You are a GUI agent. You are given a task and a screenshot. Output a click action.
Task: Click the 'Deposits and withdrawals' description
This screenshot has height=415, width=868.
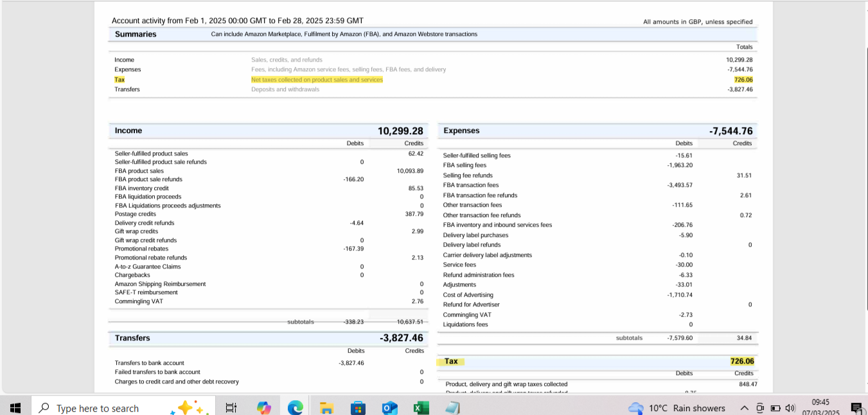(x=285, y=89)
